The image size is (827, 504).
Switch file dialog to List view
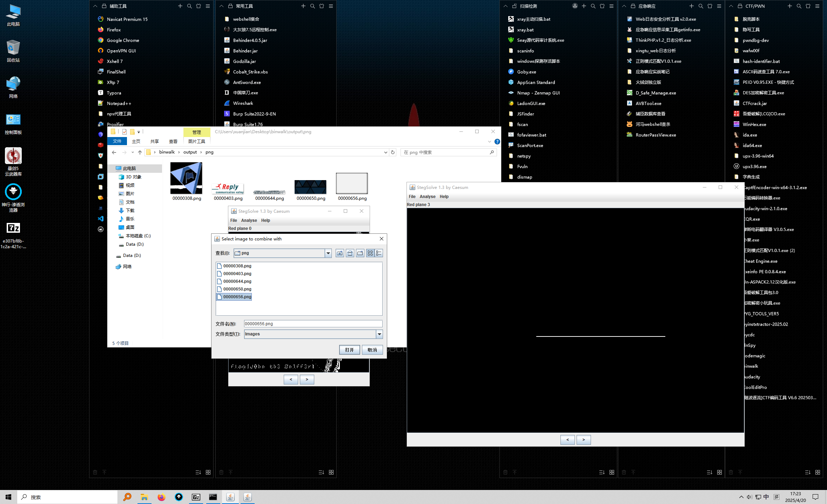[370, 253]
